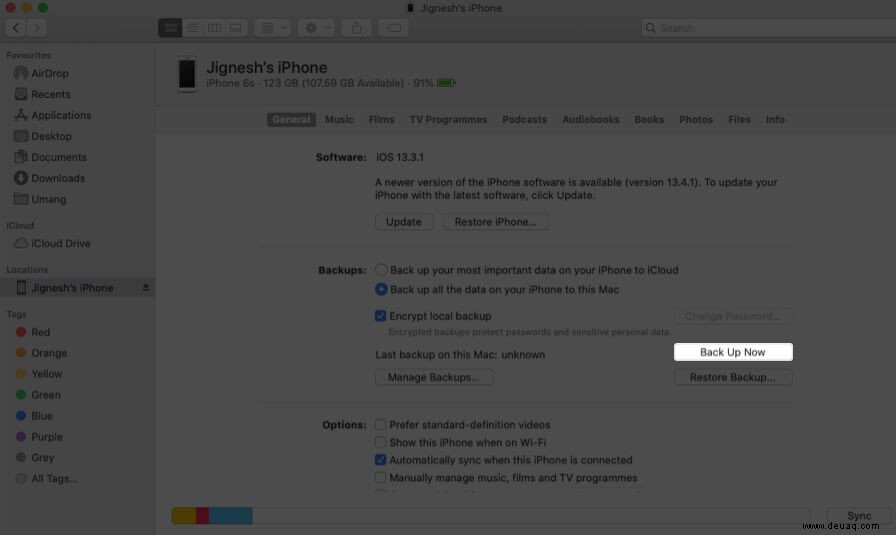Click the Back Up Now button
The image size is (896, 535).
coord(733,352)
